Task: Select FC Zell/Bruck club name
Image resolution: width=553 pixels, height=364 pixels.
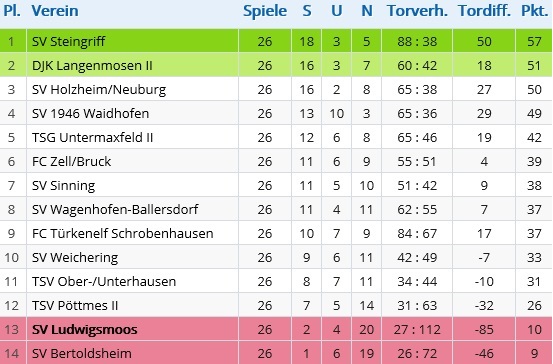Action: click(71, 161)
